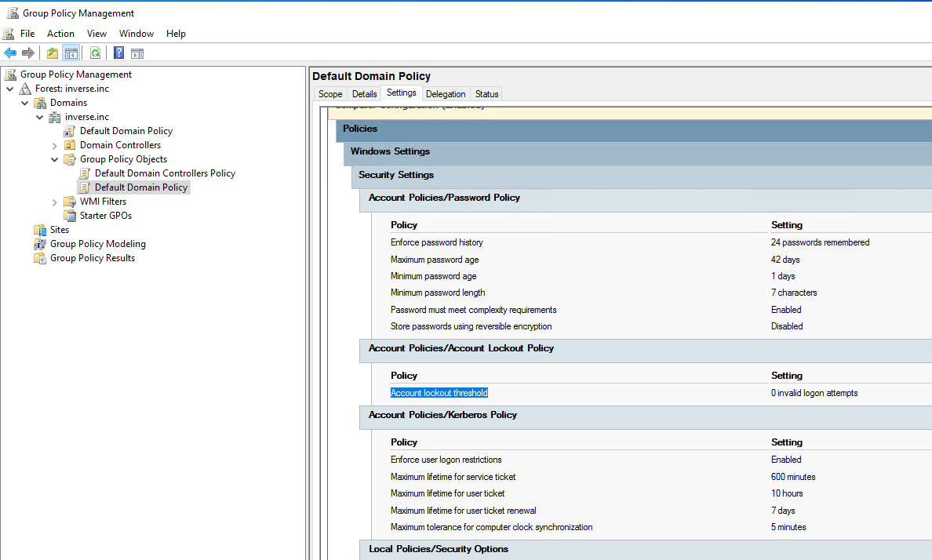Click the Group Policy Management title bar icon
932x560 pixels.
click(12, 12)
